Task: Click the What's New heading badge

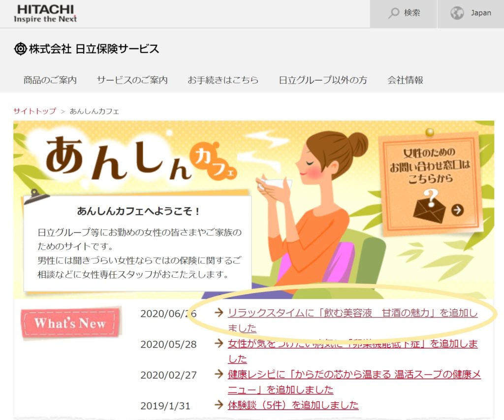Action: coord(70,323)
